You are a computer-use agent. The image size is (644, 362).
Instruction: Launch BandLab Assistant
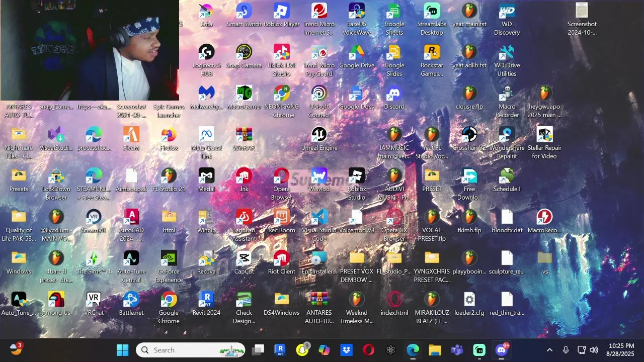[244, 225]
